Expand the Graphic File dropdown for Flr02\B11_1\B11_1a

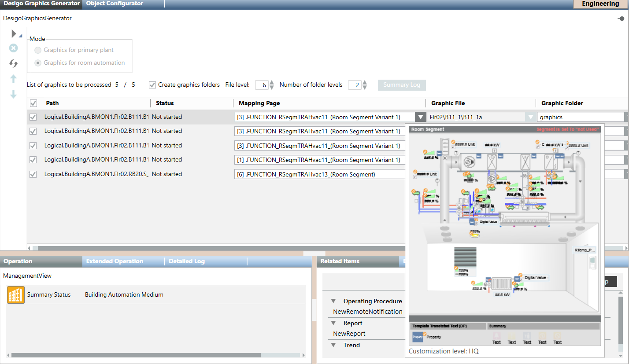point(530,117)
